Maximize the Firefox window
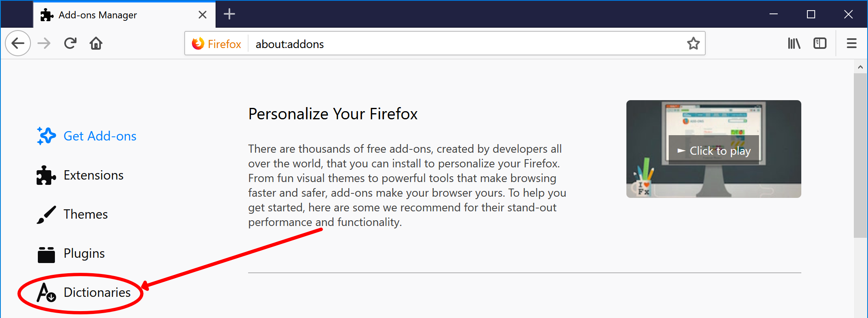Image resolution: width=868 pixels, height=318 pixels. click(x=811, y=14)
